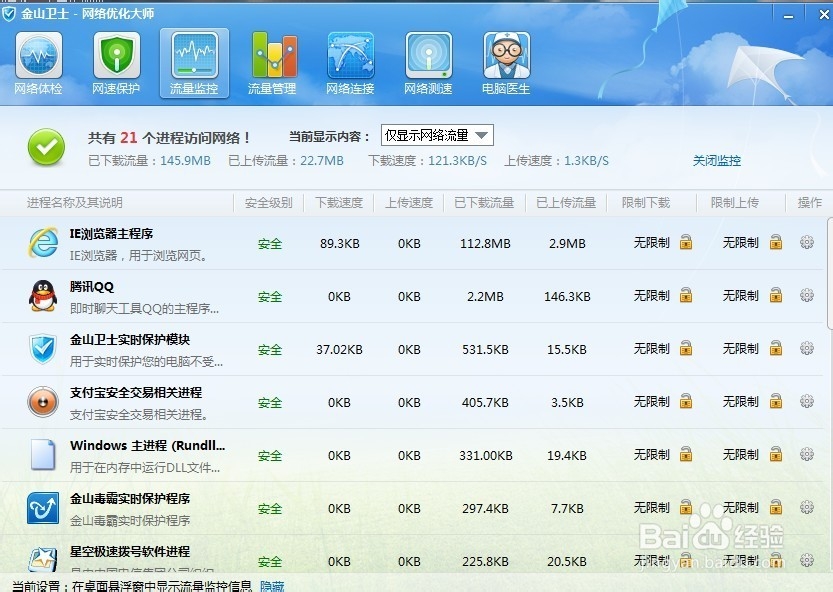The width and height of the screenshot is (833, 592).
Task: Select 146.3KB uploaded traffic value
Action: coord(567,297)
